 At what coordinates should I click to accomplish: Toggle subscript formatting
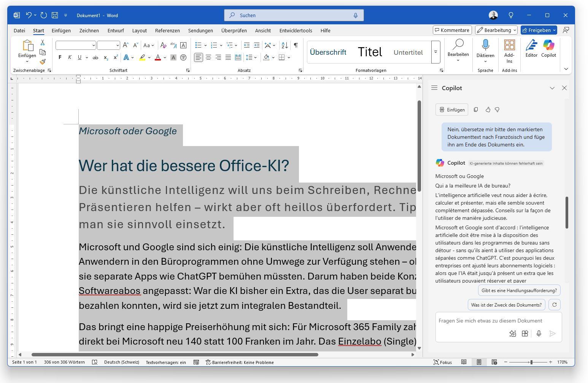click(106, 57)
